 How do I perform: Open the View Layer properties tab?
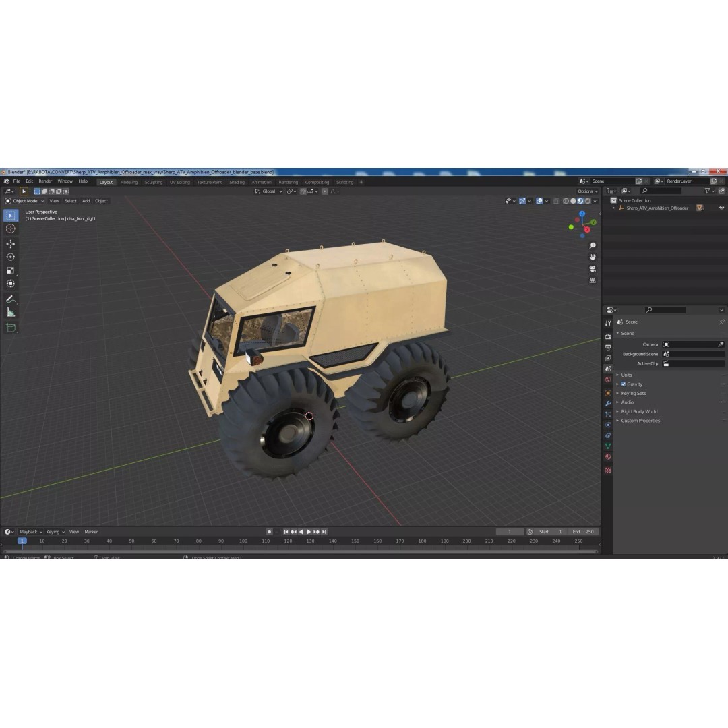point(608,358)
